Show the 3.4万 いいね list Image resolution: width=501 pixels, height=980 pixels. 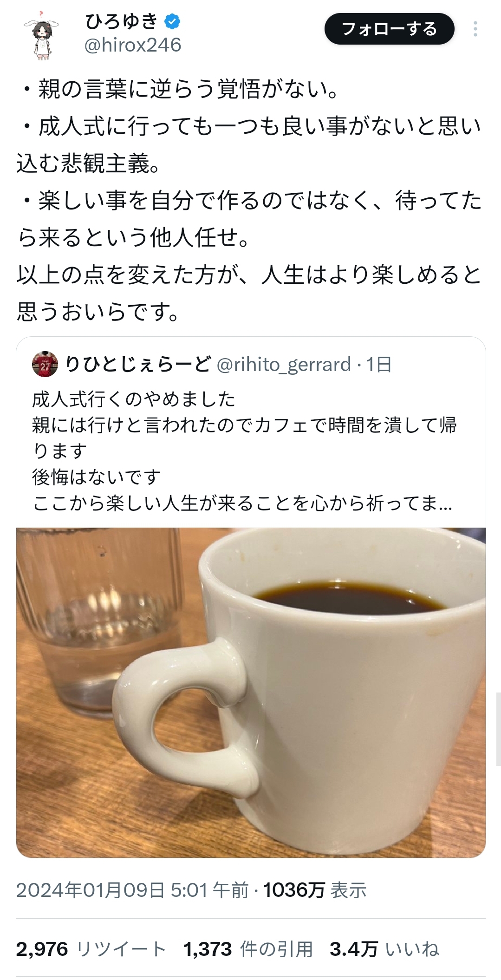[x=384, y=949]
